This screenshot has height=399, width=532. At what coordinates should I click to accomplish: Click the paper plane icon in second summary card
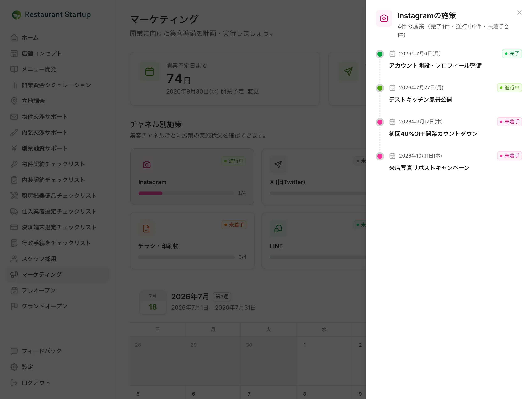(348, 72)
